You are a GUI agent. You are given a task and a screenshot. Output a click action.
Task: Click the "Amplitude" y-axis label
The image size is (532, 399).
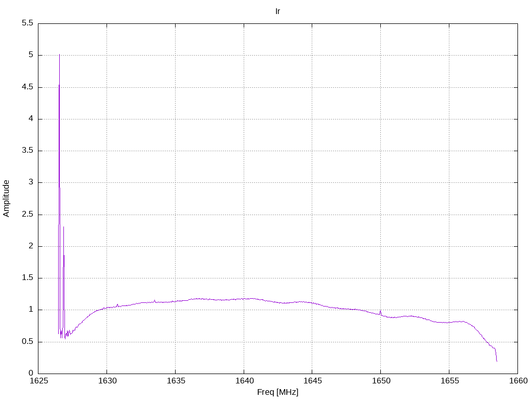tap(6, 198)
